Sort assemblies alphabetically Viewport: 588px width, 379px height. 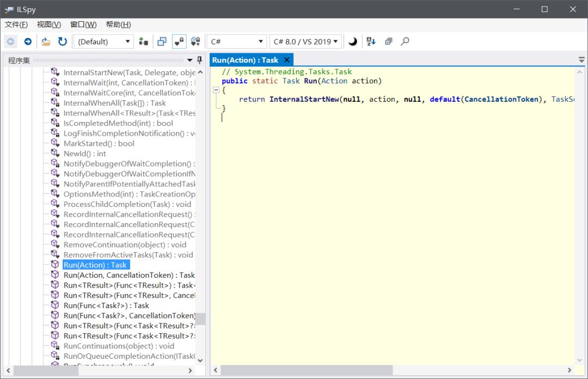[x=371, y=41]
